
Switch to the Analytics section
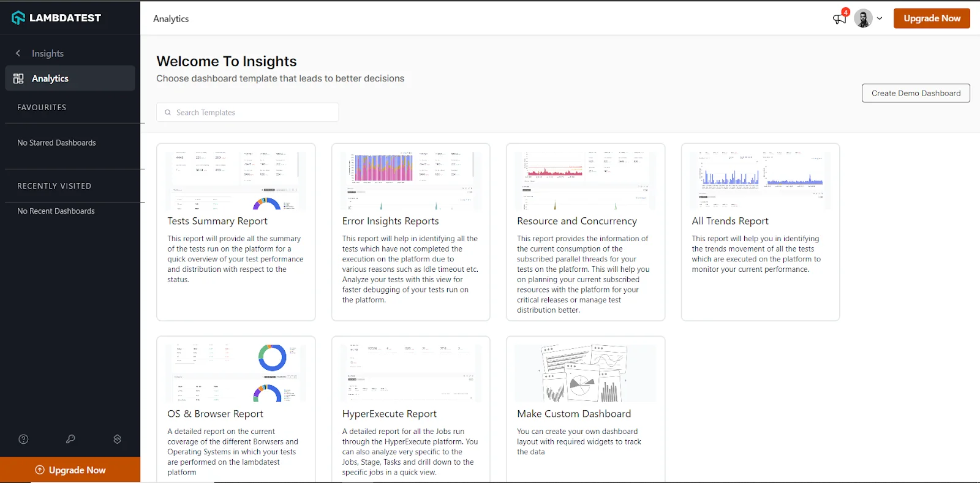[51, 78]
